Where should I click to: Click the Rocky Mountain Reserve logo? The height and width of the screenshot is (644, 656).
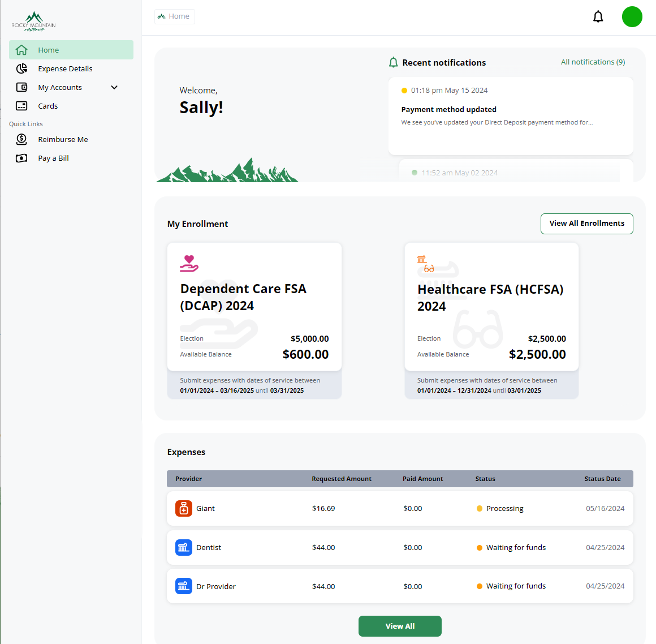(34, 22)
